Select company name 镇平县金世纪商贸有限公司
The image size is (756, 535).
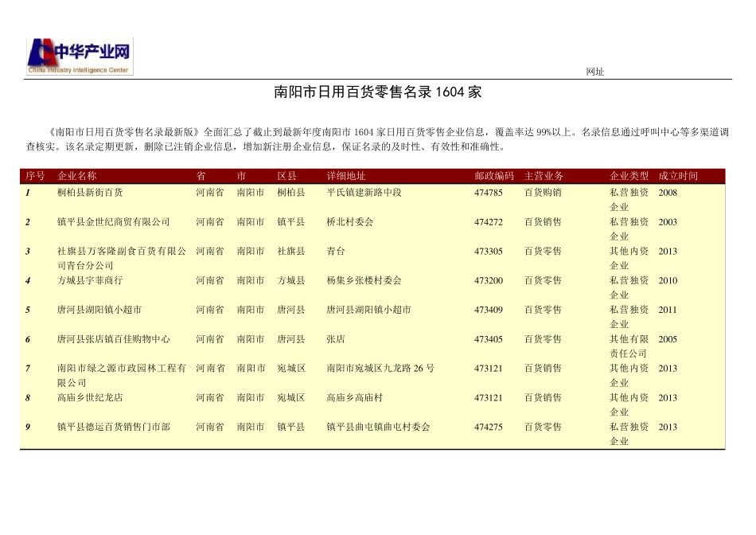tap(113, 222)
